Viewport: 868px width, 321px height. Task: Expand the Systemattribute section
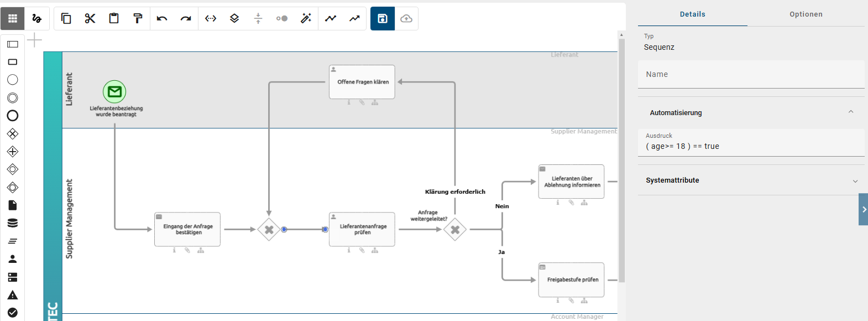855,181
